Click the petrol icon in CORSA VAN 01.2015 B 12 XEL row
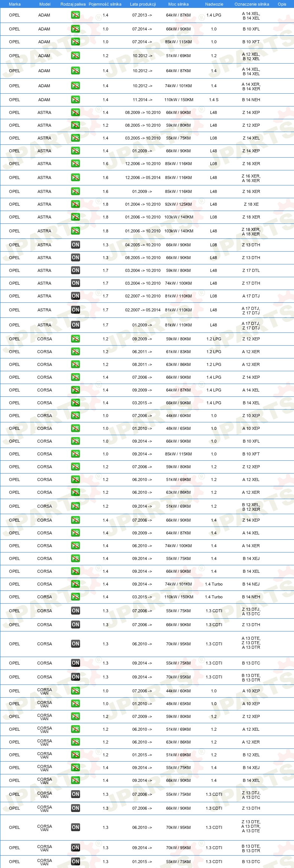This screenshot has width=294, height=868. 76,755
